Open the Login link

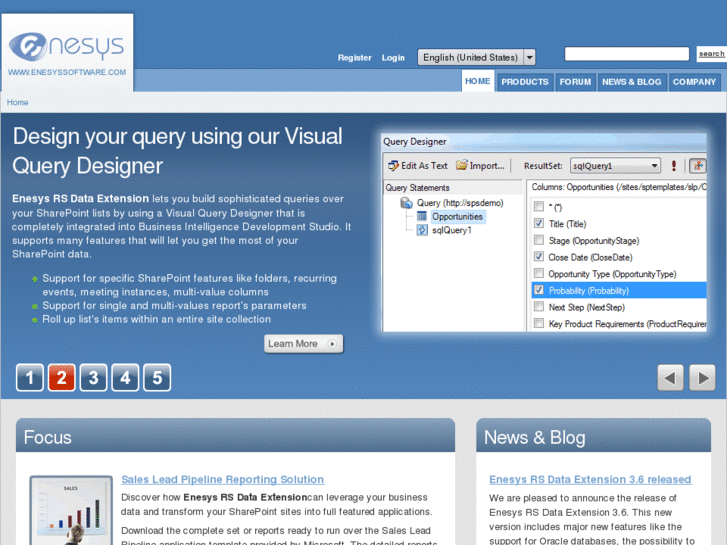coord(393,58)
